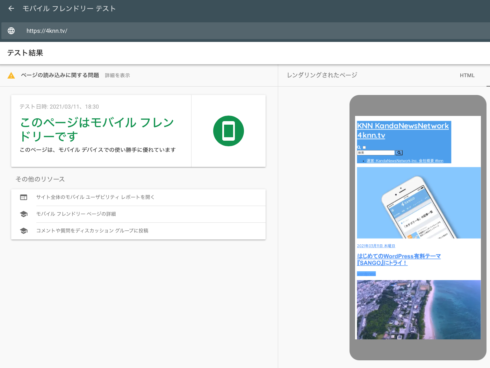The width and height of the screenshot is (490, 368).
Task: Click search button in rendered preview
Action: [x=399, y=153]
